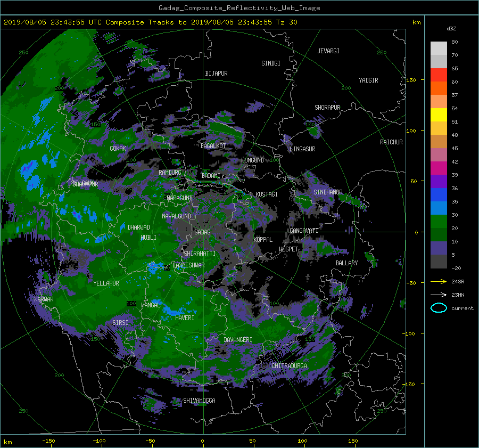
Task: Click the BADAMI city label
Action: (211, 176)
